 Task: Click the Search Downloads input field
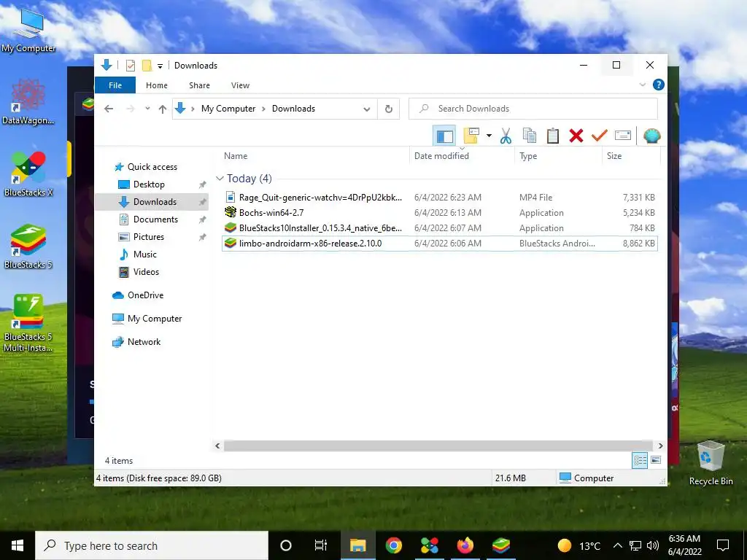coord(533,109)
